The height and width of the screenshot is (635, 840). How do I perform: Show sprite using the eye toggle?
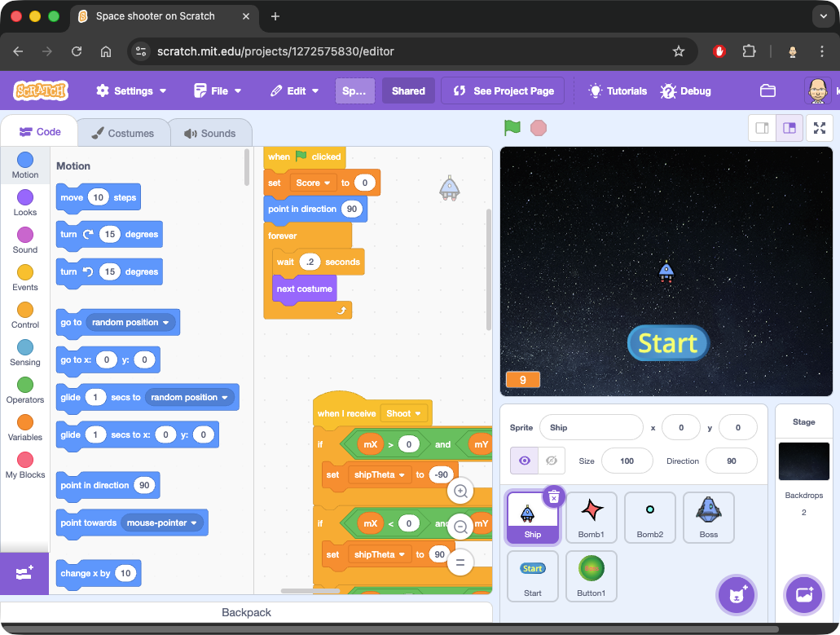pos(524,461)
